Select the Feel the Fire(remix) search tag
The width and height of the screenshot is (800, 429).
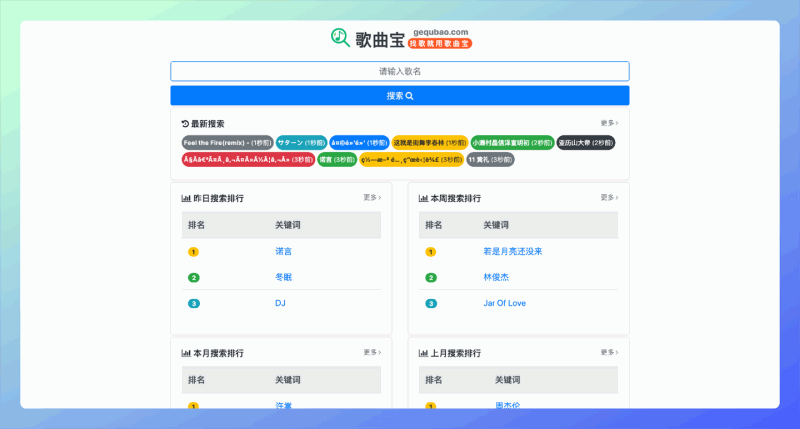point(228,143)
